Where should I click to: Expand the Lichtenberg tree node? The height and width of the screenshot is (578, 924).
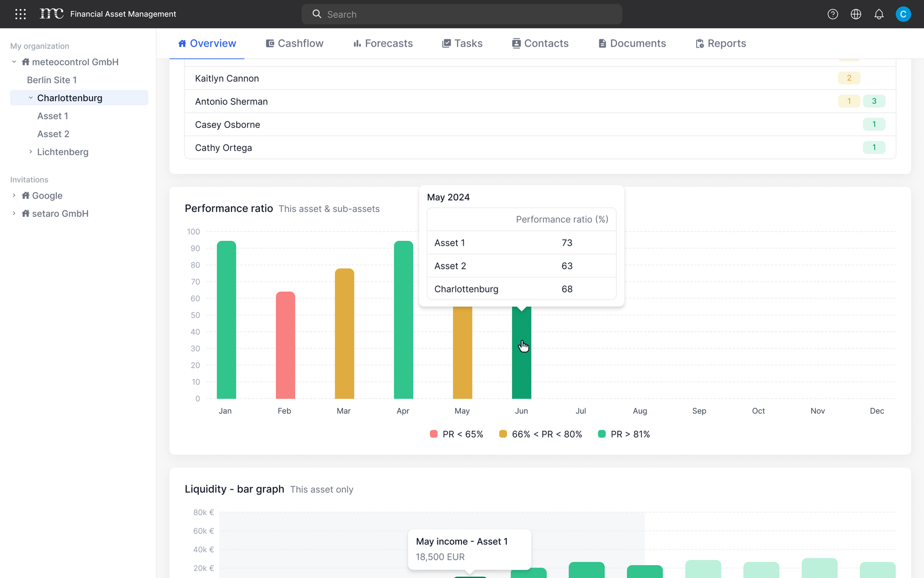[30, 152]
